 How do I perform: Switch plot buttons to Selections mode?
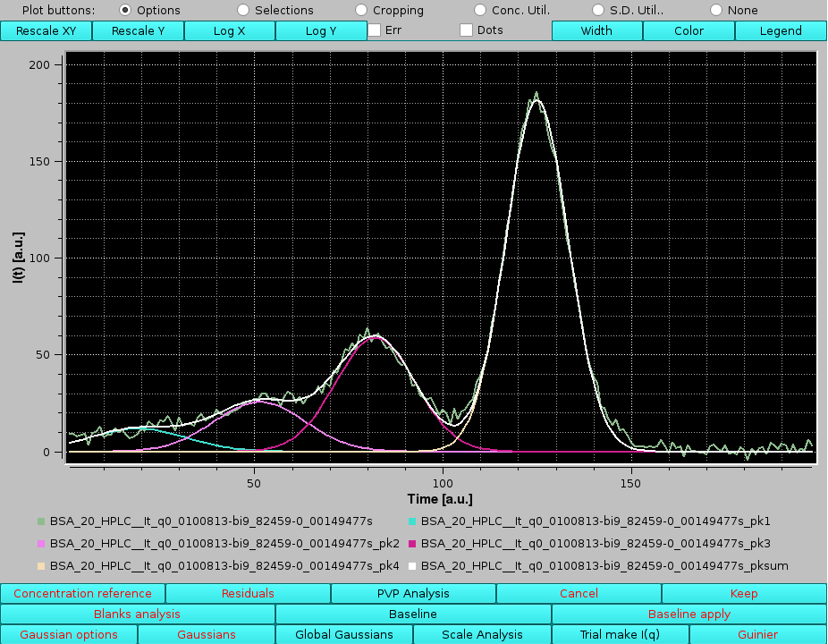pyautogui.click(x=242, y=10)
